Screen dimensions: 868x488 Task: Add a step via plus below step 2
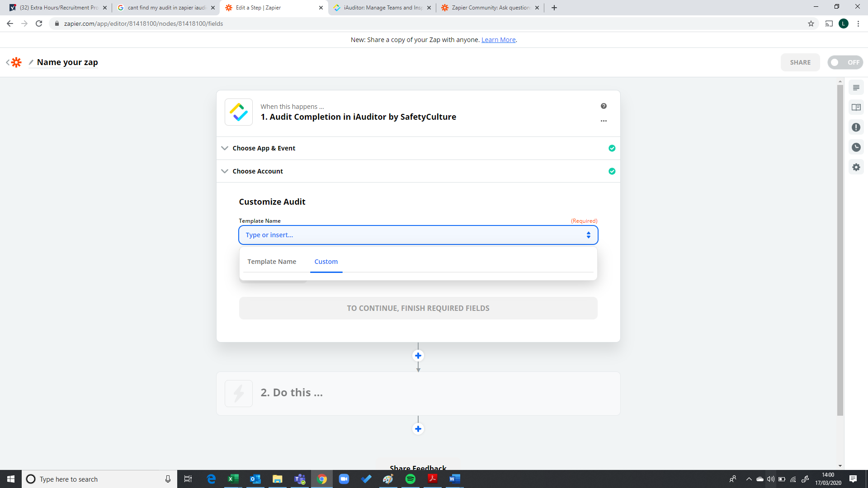click(x=418, y=429)
